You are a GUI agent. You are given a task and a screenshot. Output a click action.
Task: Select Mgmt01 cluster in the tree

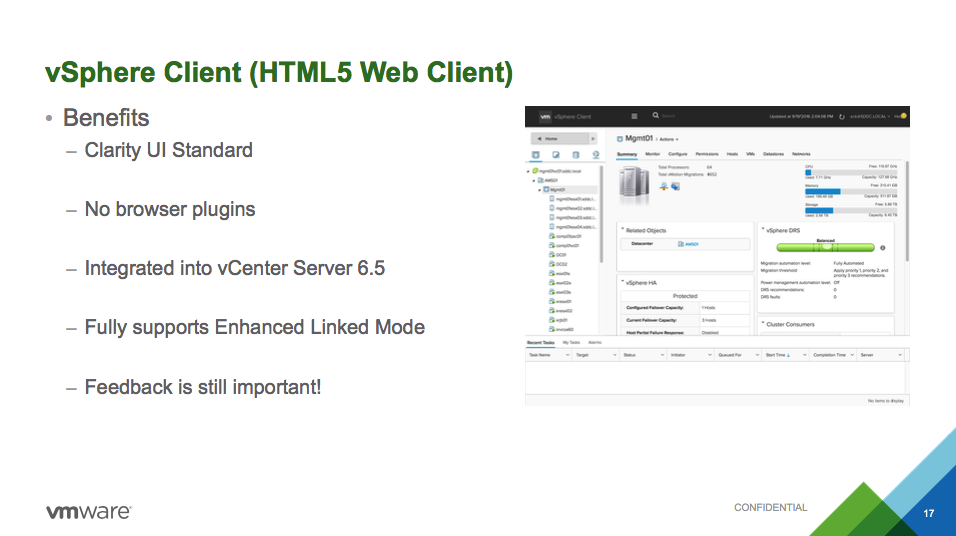pos(557,189)
